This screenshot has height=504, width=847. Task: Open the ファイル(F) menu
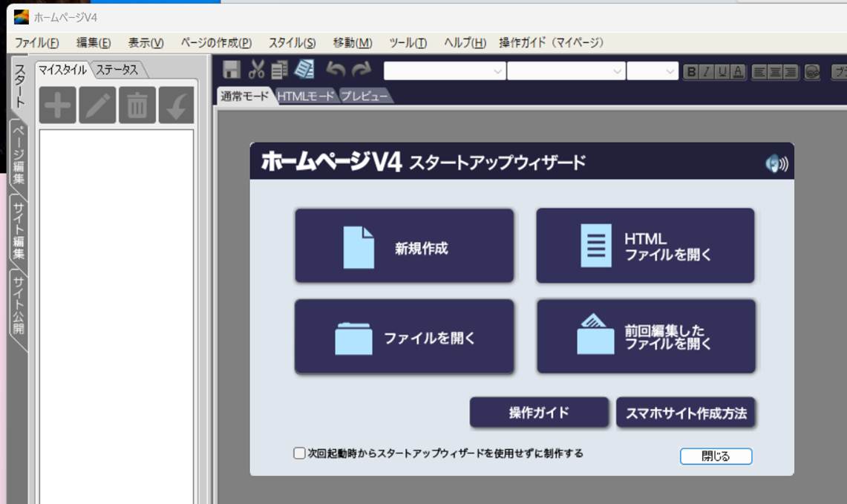click(36, 42)
